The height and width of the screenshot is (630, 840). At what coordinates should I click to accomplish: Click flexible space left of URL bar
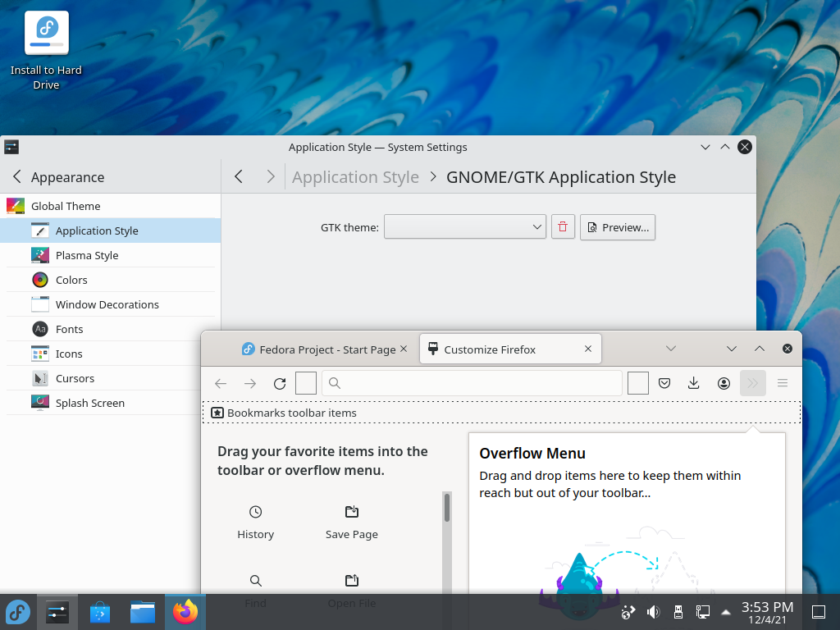coord(306,383)
